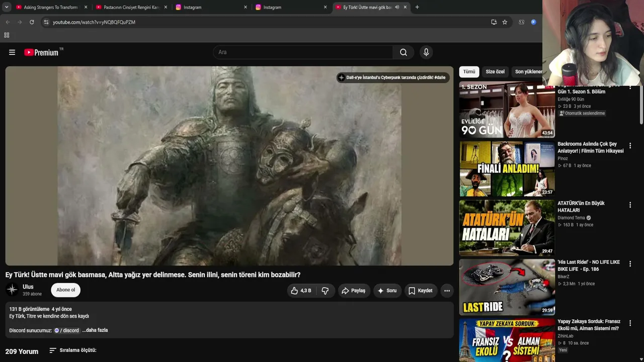Open the YouTube guide hamburger menu

click(x=12, y=52)
